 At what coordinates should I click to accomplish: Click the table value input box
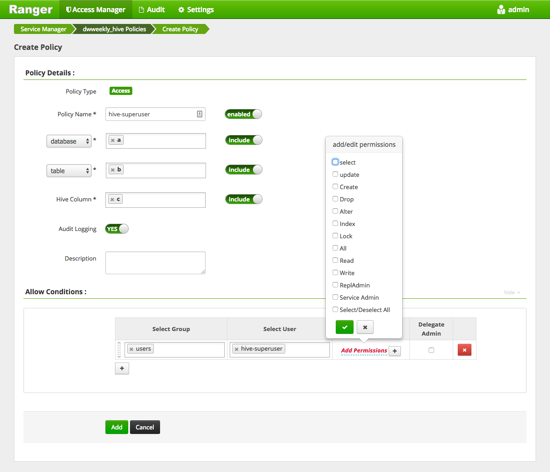tap(155, 170)
